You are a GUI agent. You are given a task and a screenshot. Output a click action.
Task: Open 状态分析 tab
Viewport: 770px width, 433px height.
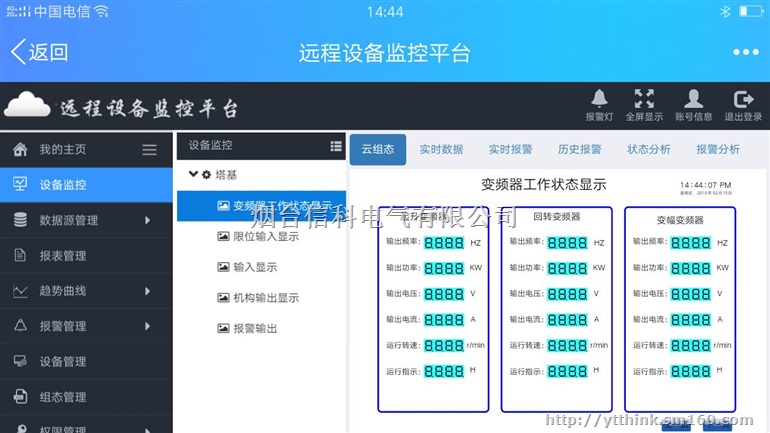[x=649, y=150]
